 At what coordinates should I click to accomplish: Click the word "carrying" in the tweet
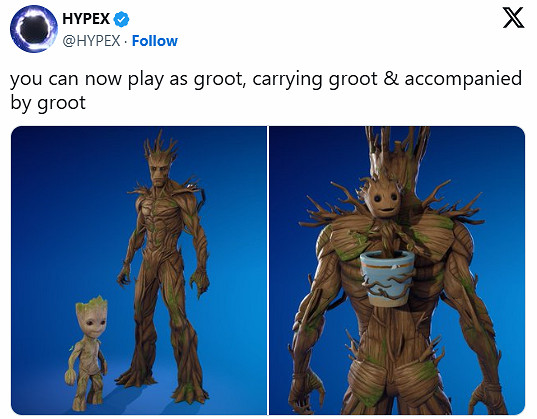tap(288, 80)
